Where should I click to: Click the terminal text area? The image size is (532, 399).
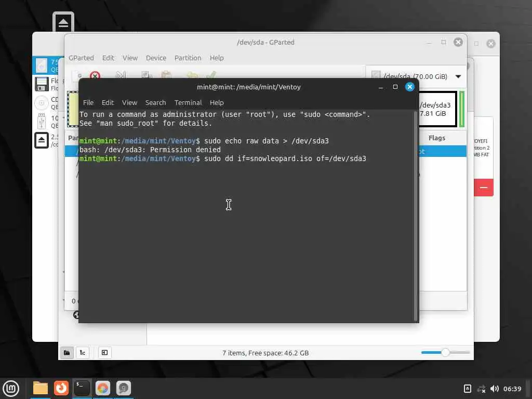(246, 215)
